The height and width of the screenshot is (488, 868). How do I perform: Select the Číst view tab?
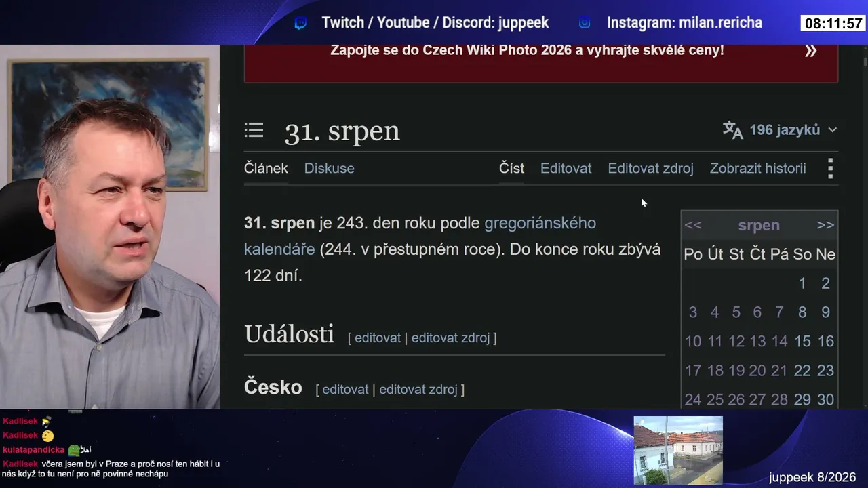pyautogui.click(x=511, y=168)
